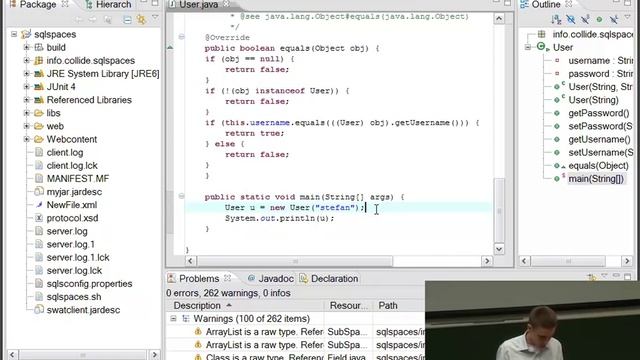Select client.log.lck file
This screenshot has height=360, width=640.
(x=72, y=166)
